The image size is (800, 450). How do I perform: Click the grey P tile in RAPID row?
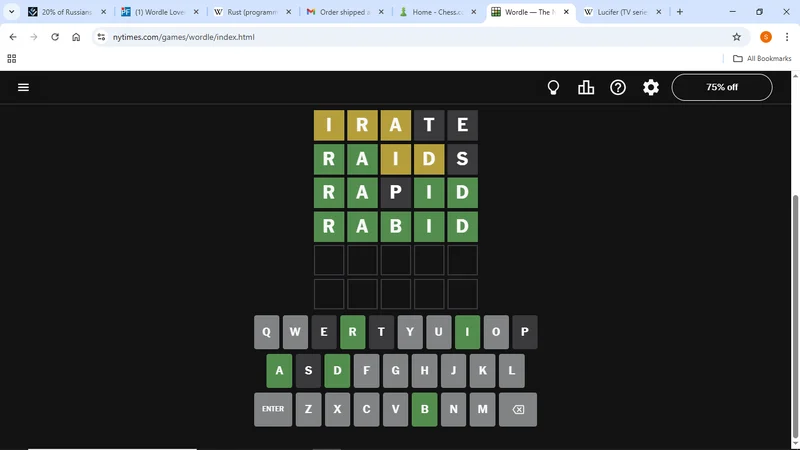395,192
